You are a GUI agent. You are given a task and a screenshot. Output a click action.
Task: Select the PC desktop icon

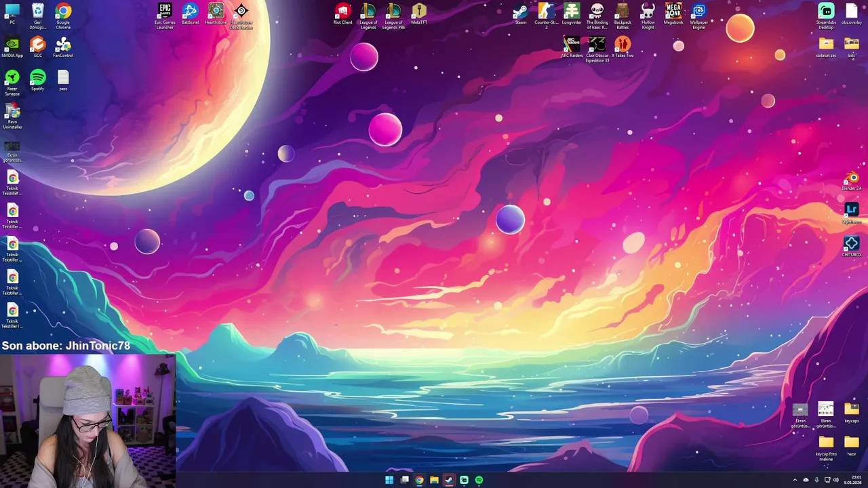tap(12, 14)
